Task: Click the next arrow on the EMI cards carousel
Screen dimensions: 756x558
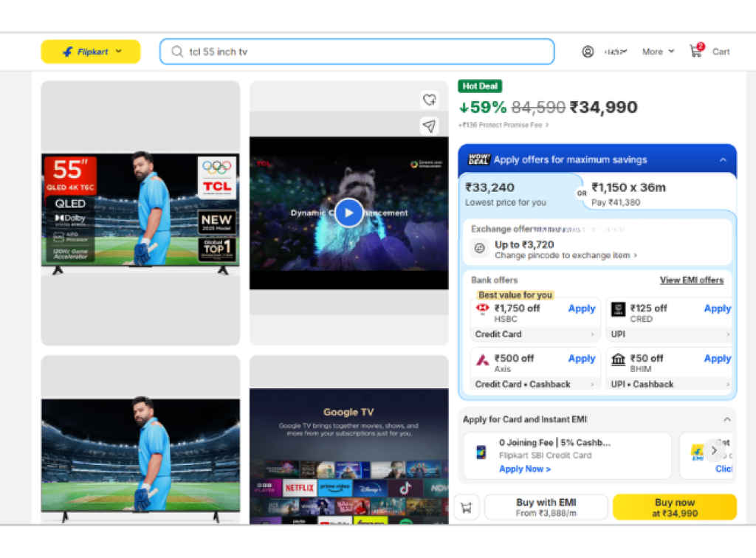Action: click(x=714, y=450)
